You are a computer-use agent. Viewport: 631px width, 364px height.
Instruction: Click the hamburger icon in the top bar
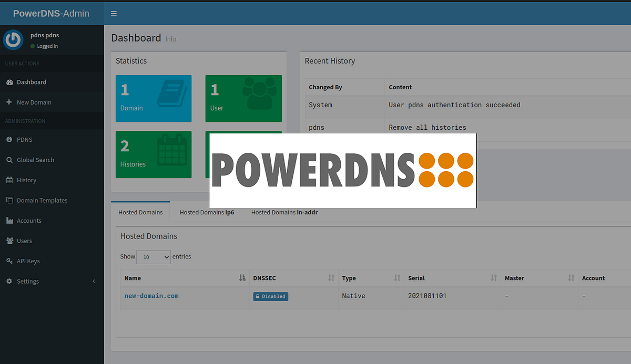pyautogui.click(x=114, y=13)
